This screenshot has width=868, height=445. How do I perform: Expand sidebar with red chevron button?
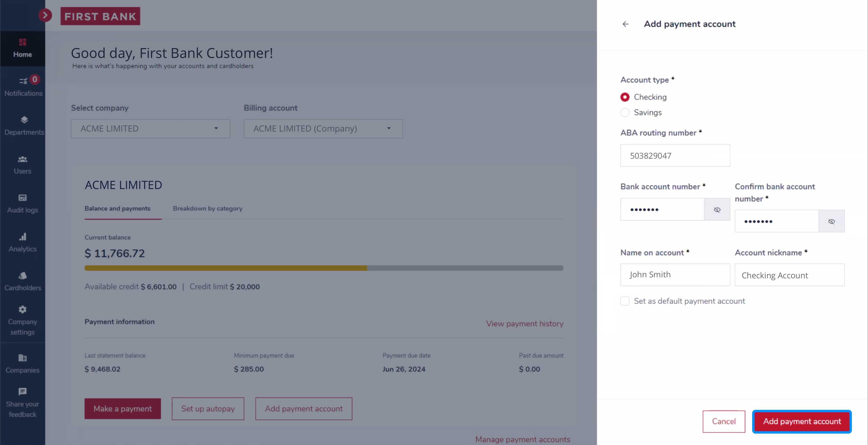(x=45, y=15)
